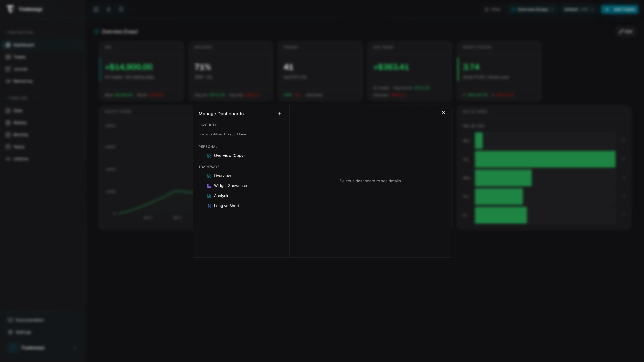Click the bar-chart icon beside Analysis
Screen dimensions: 644x362
(x=209, y=196)
